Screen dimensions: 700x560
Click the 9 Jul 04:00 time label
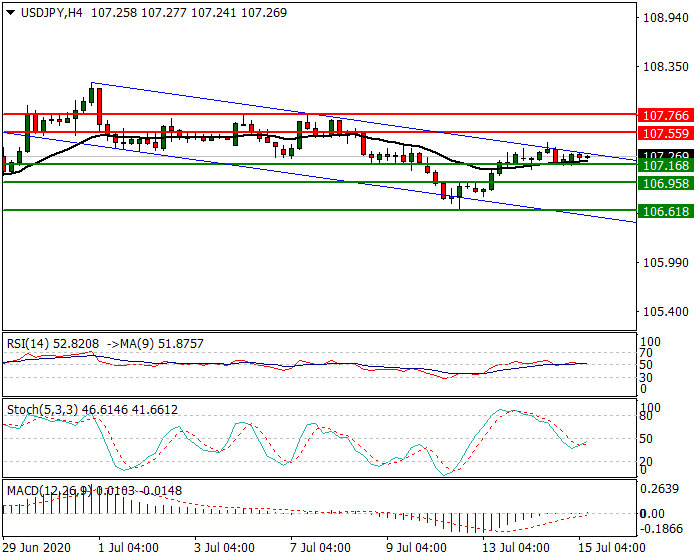coord(416,548)
